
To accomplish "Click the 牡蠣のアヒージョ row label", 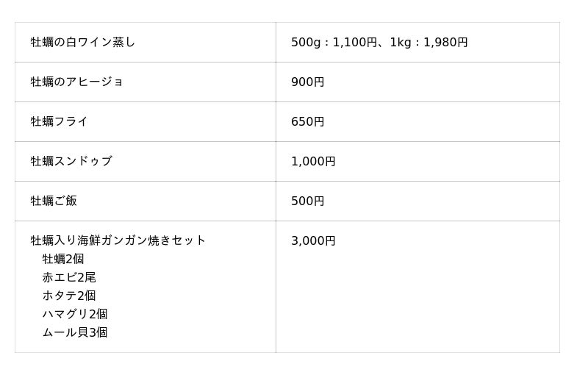I will [x=77, y=82].
